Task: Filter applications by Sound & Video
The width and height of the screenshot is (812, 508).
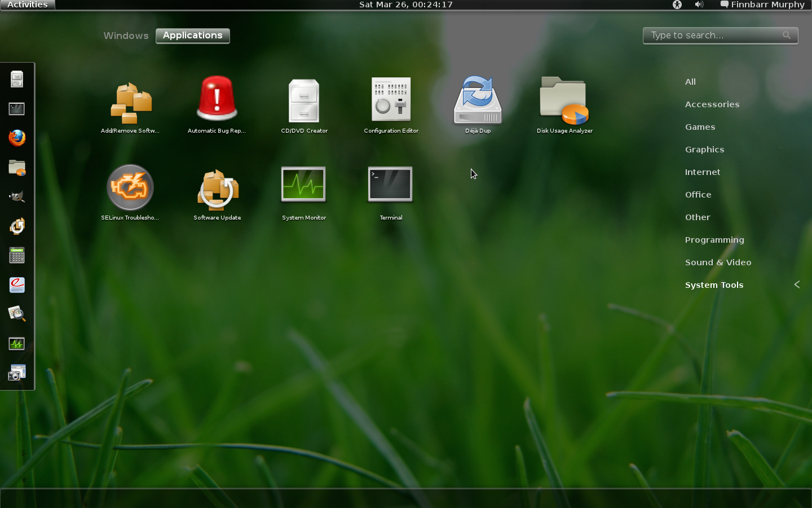Action: 718,262
